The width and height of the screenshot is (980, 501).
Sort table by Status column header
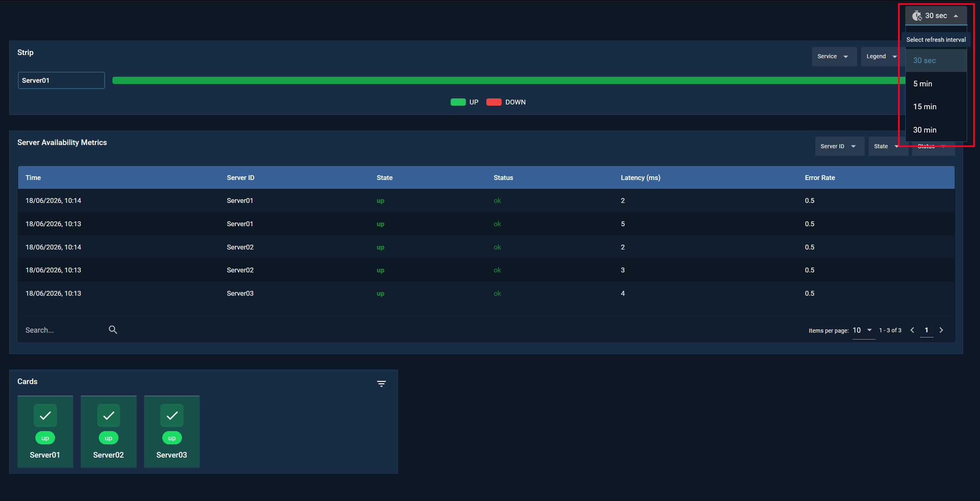click(x=503, y=178)
